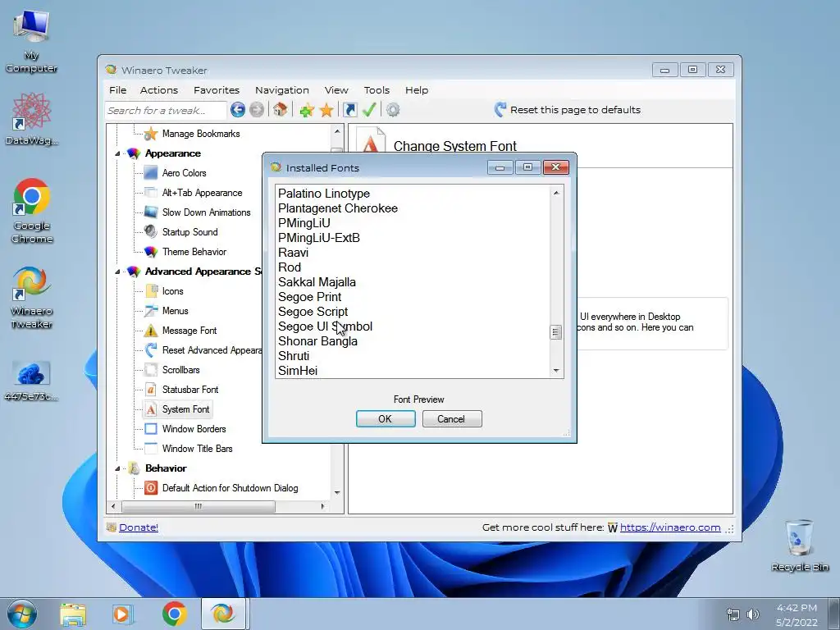This screenshot has width=840, height=630.
Task: Click font list scroll down arrow
Action: tap(556, 371)
